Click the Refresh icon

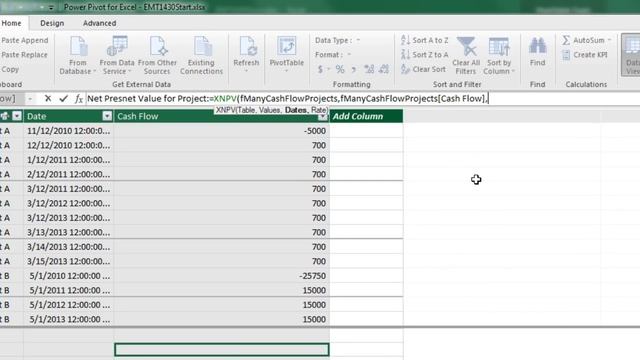tap(247, 46)
